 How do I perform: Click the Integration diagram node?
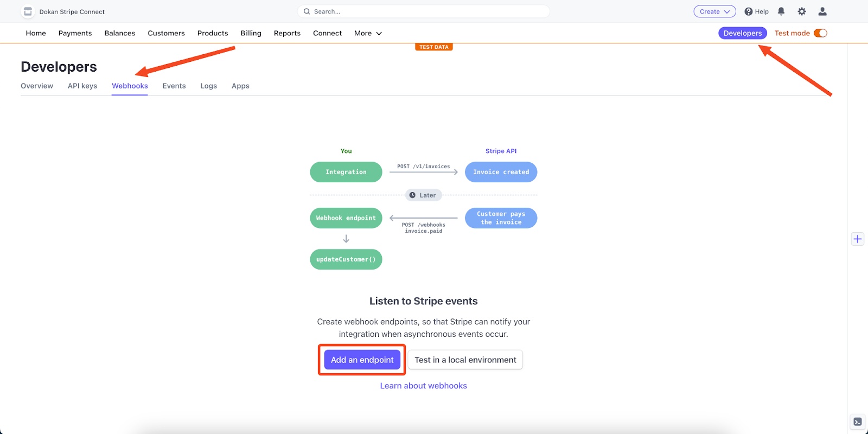[346, 172]
